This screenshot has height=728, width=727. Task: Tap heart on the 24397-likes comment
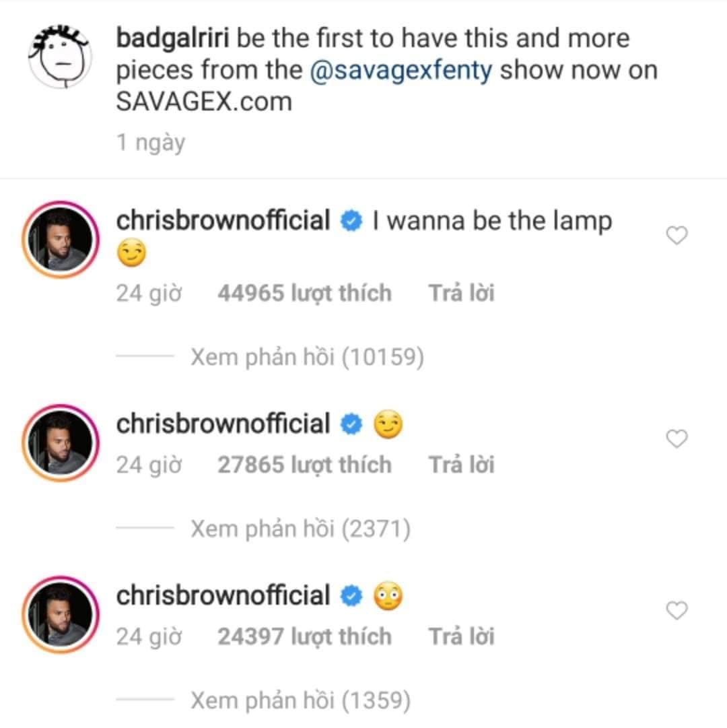pos(677,611)
